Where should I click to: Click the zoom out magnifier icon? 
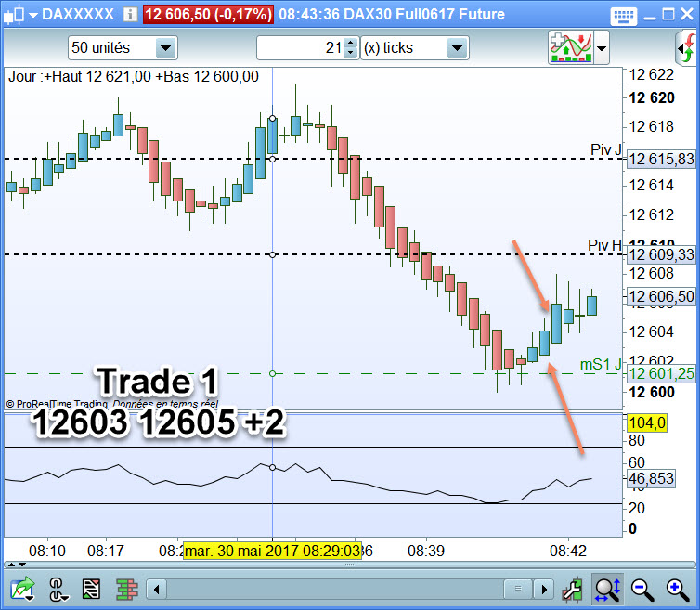642,590
